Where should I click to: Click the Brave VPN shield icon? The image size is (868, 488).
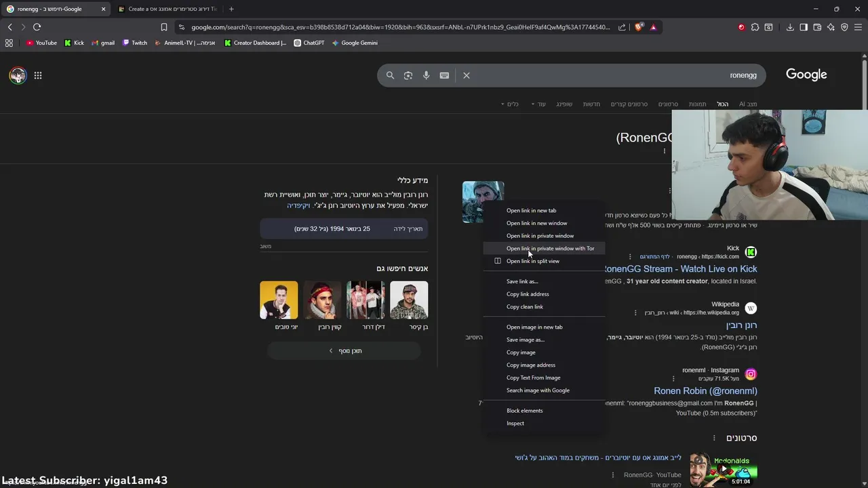pyautogui.click(x=844, y=27)
